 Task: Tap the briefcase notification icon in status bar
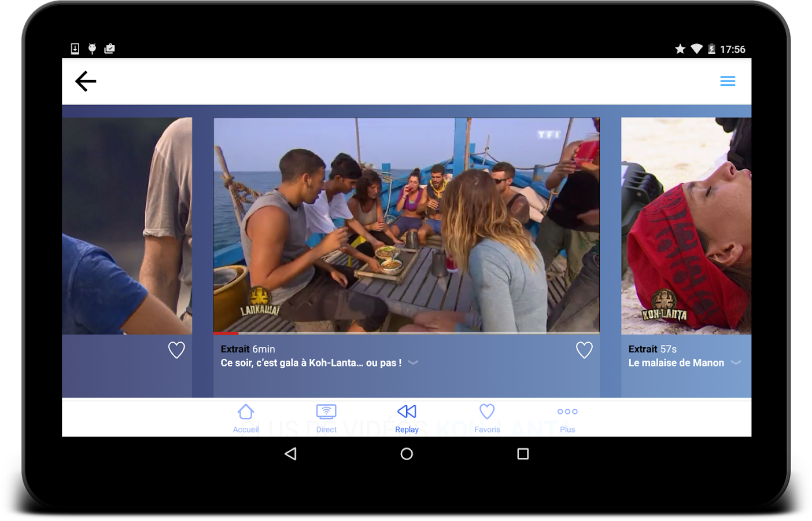click(x=109, y=49)
